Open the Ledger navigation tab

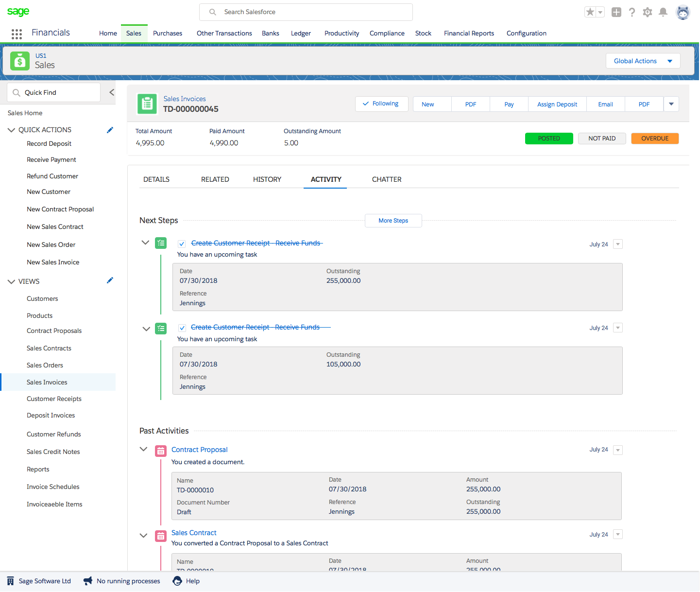pos(301,34)
